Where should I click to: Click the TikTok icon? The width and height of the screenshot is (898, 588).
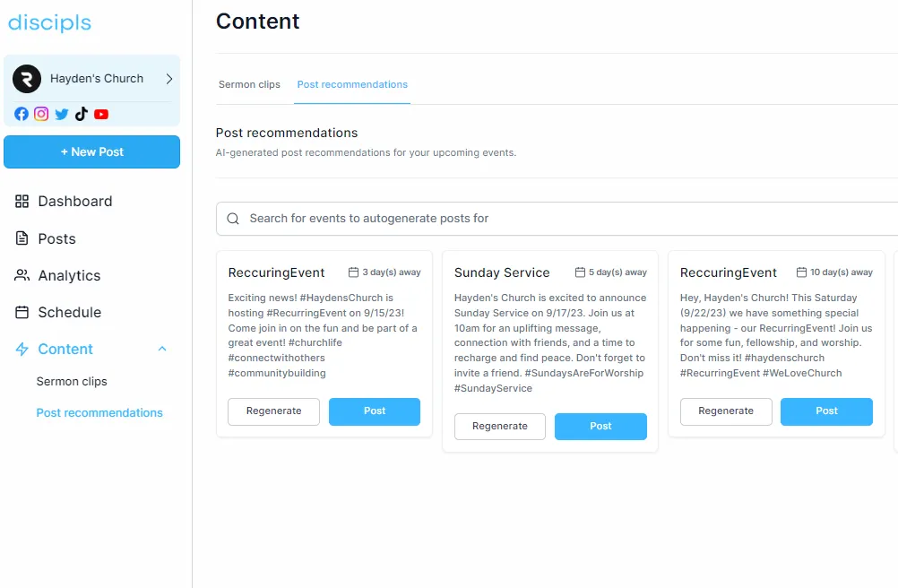pyautogui.click(x=81, y=114)
